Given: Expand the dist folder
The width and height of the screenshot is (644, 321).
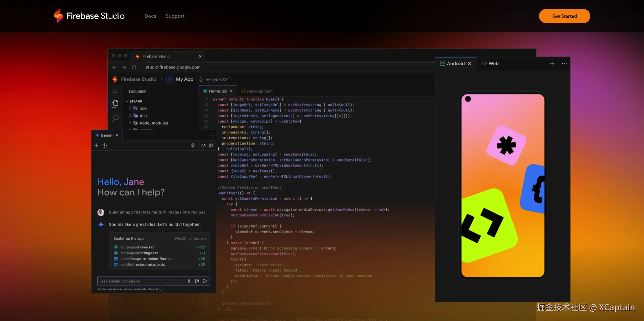Looking at the screenshot, I should pos(130,116).
